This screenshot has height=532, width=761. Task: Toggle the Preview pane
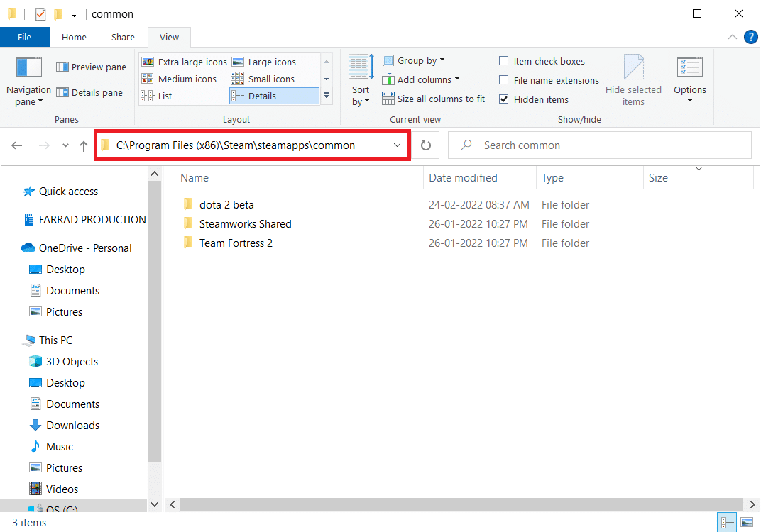[92, 67]
